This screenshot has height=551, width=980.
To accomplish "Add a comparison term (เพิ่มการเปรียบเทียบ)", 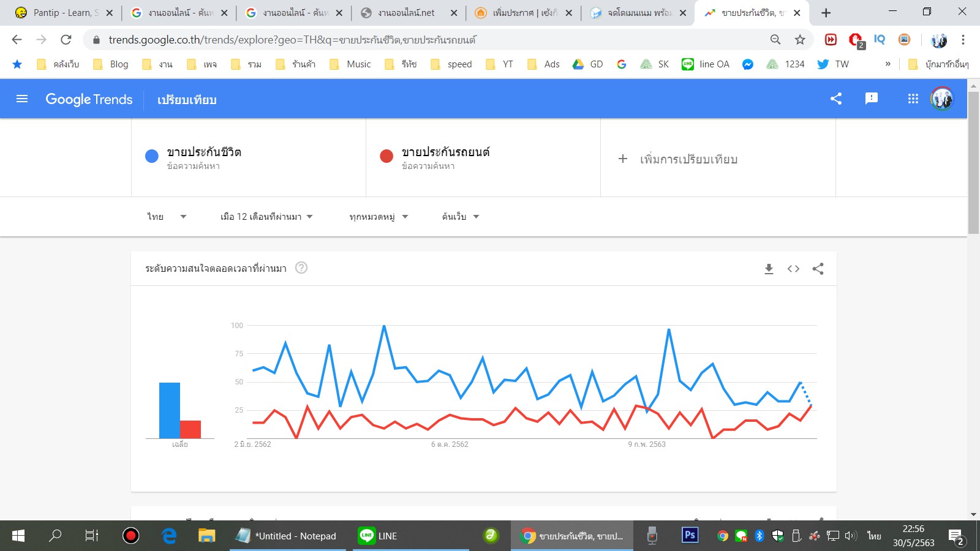I will tap(677, 159).
